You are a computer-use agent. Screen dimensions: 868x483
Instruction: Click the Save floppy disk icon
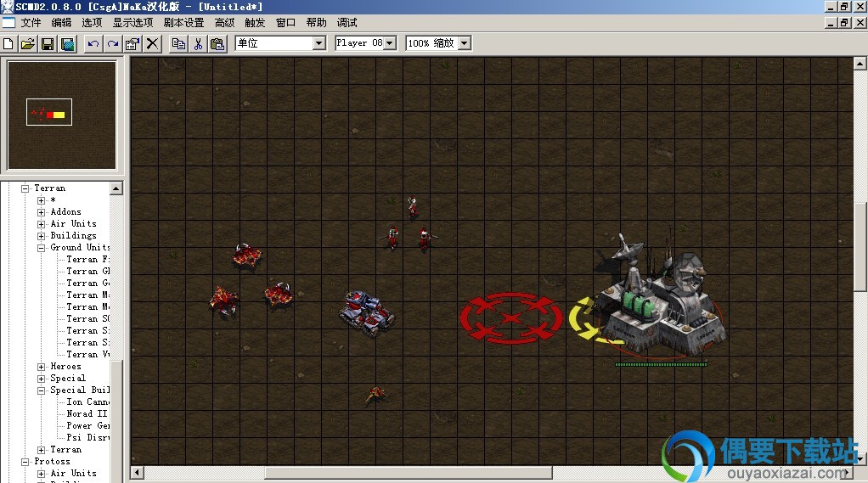click(x=48, y=43)
